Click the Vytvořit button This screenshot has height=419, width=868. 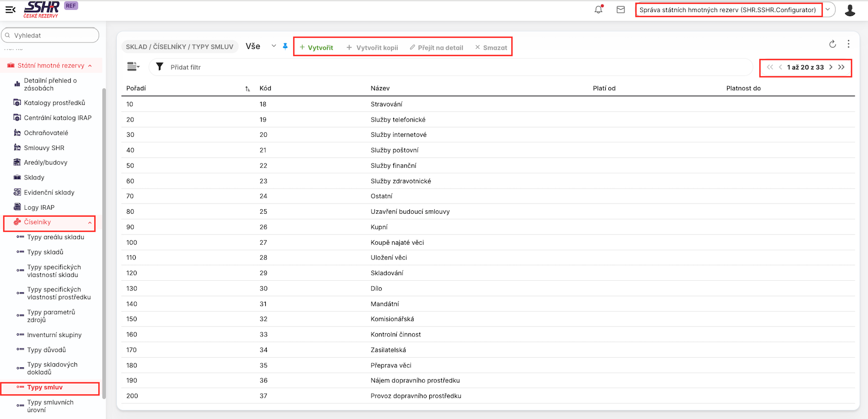click(x=316, y=48)
